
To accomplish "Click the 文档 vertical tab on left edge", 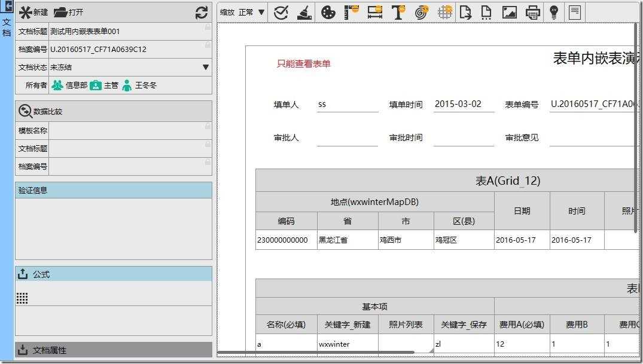I will 7,27.
